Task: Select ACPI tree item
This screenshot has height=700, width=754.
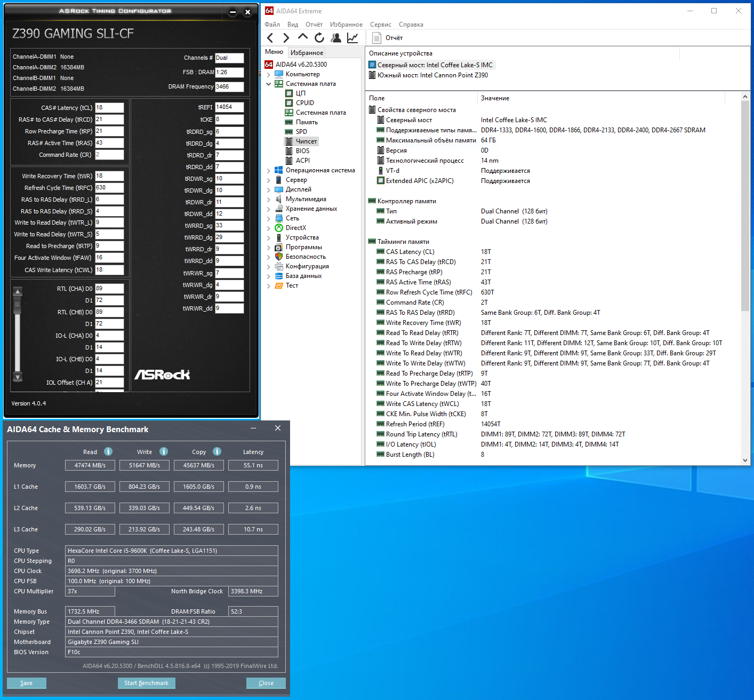Action: 303,161
